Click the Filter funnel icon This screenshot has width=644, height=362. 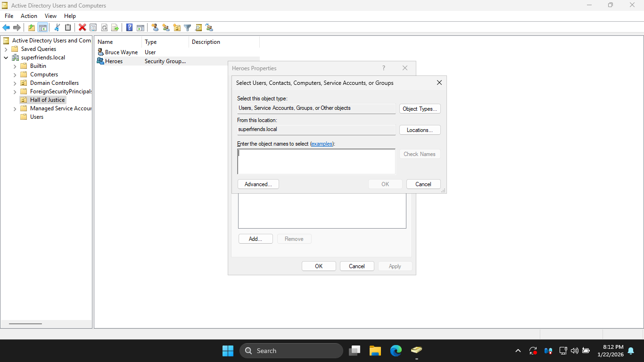188,28
